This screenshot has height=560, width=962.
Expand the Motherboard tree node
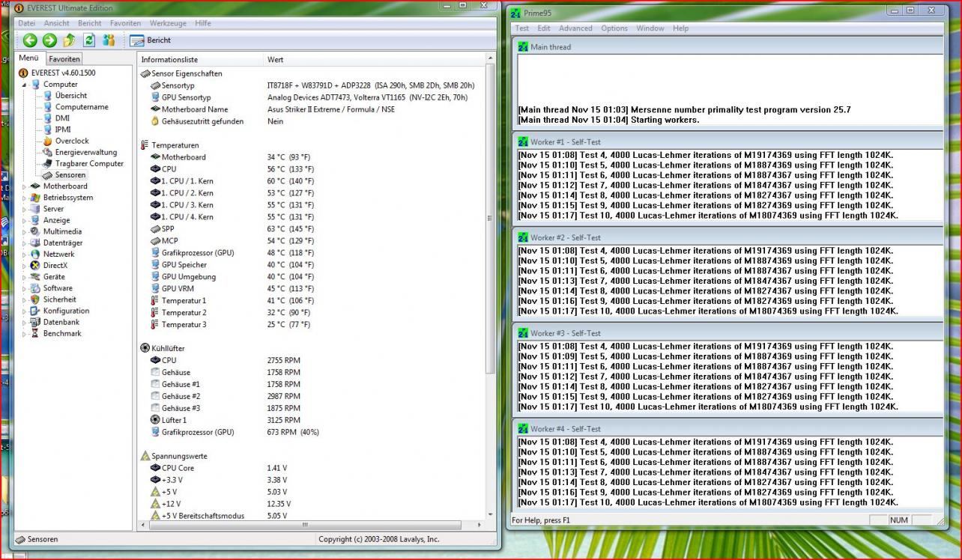click(x=24, y=186)
